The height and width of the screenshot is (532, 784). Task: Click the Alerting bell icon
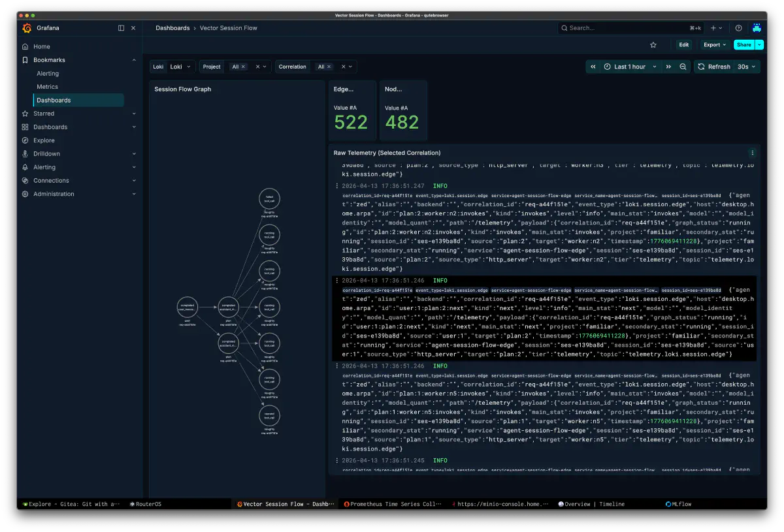click(25, 167)
